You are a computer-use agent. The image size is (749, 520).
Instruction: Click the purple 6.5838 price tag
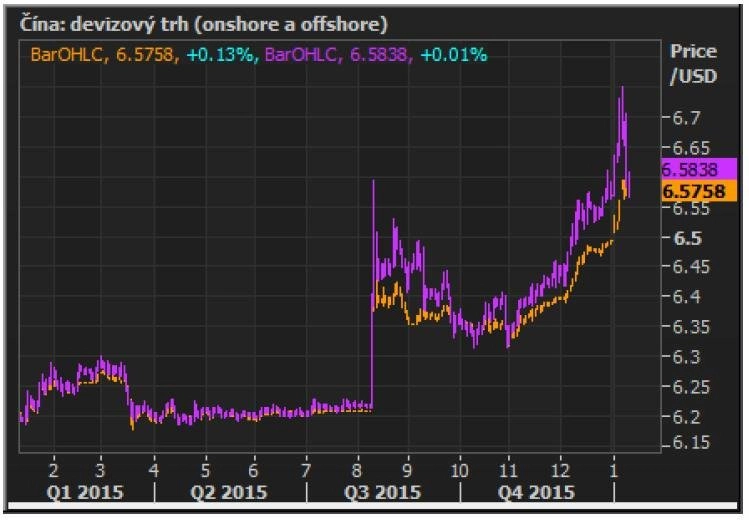699,169
